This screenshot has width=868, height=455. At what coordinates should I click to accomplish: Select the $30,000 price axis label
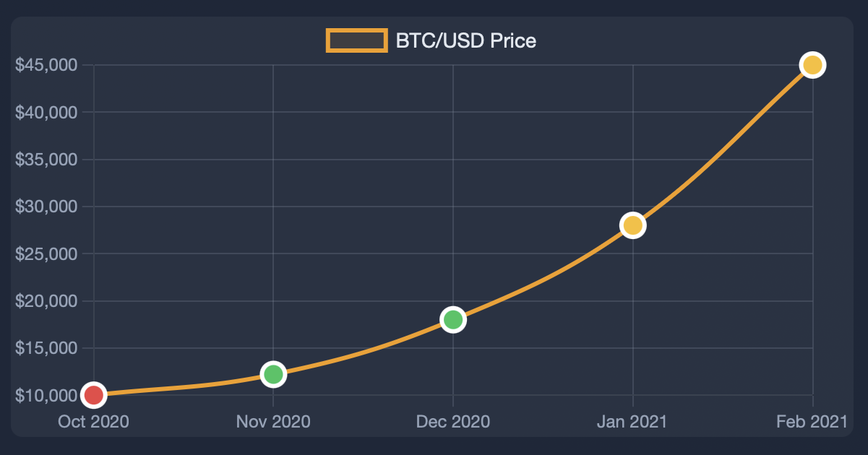pyautogui.click(x=46, y=207)
